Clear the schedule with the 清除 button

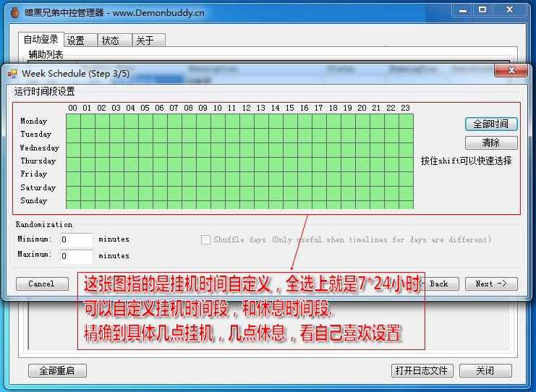491,142
